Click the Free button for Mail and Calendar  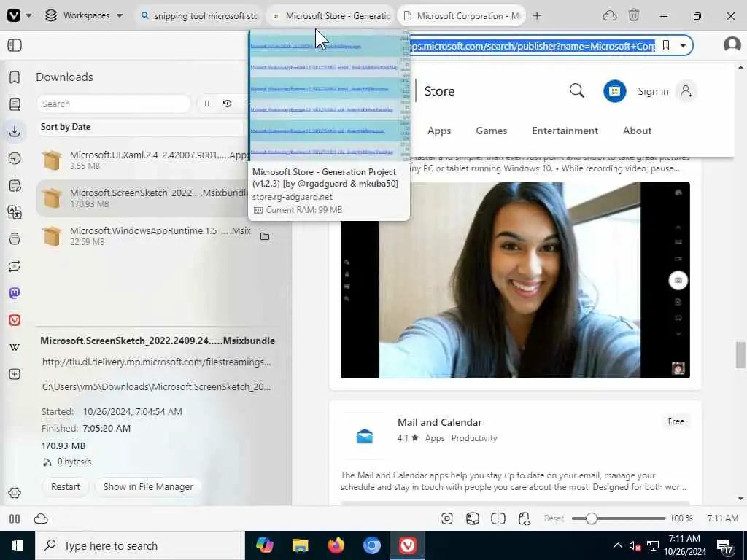pyautogui.click(x=676, y=421)
